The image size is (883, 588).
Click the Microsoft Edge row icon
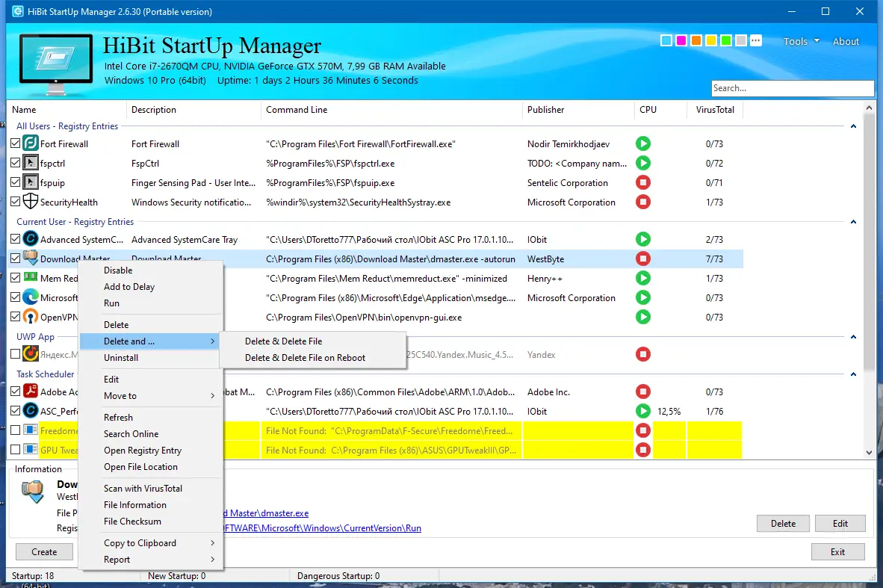pos(31,297)
